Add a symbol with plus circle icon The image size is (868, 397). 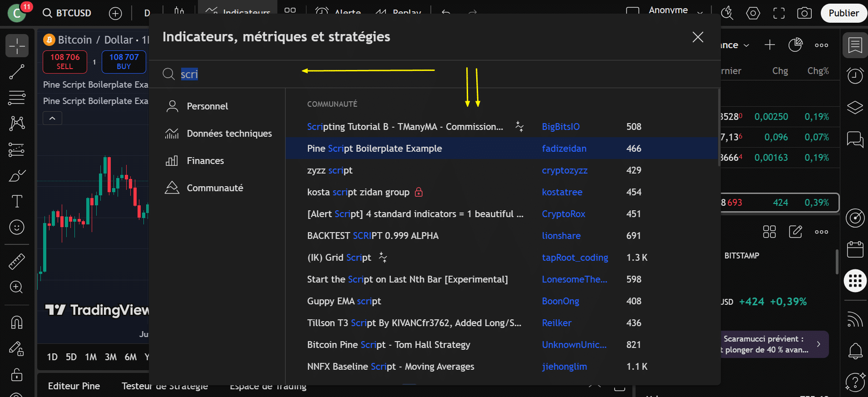(115, 13)
